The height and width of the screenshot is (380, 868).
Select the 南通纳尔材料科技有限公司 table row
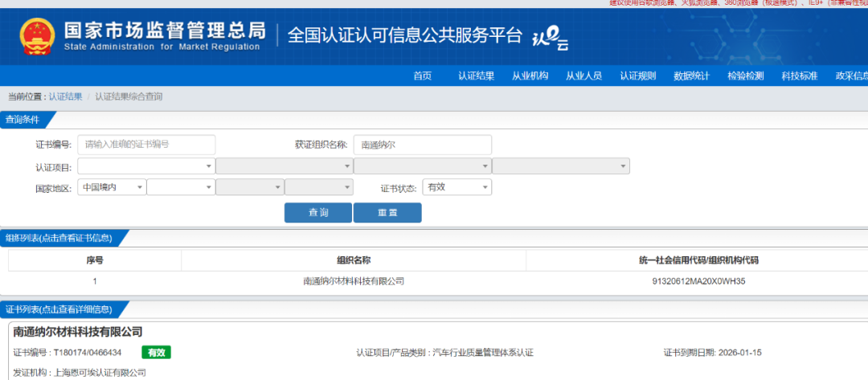[x=354, y=281]
